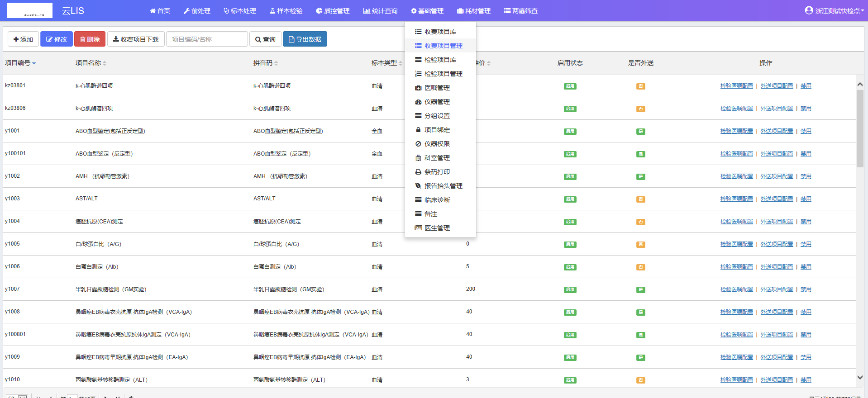Toggle 启用 status badge for y1001

point(570,131)
